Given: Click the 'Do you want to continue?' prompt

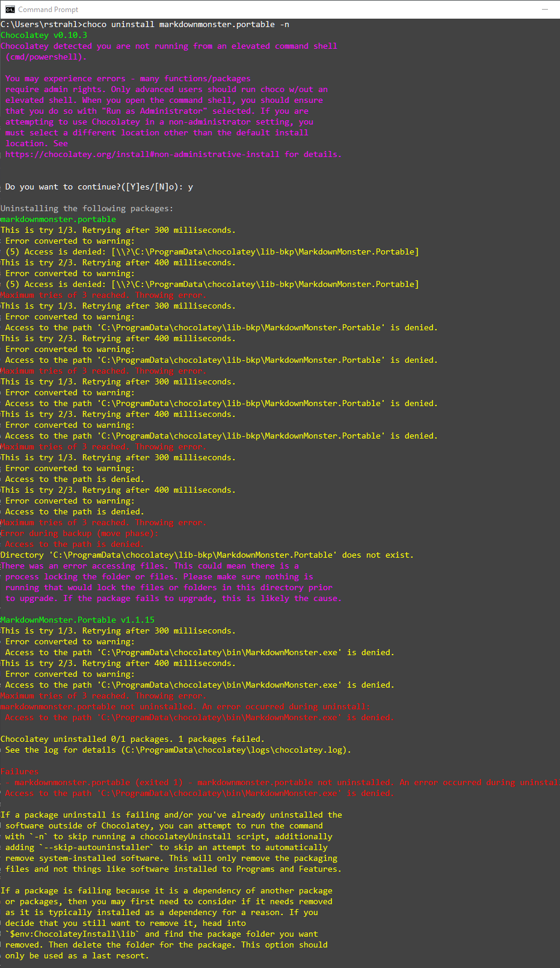Looking at the screenshot, I should (x=99, y=187).
